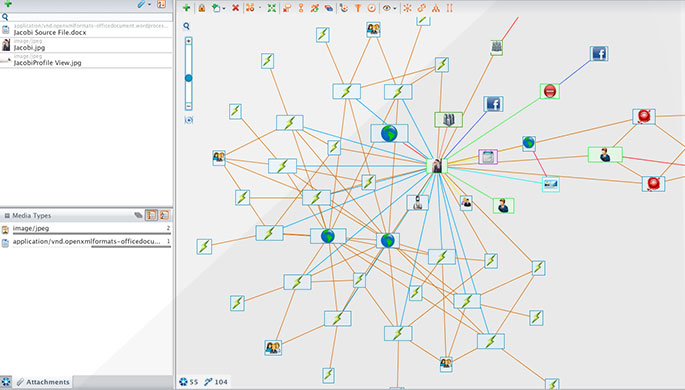Click the red X delete icon
The image size is (685, 390).
click(235, 8)
